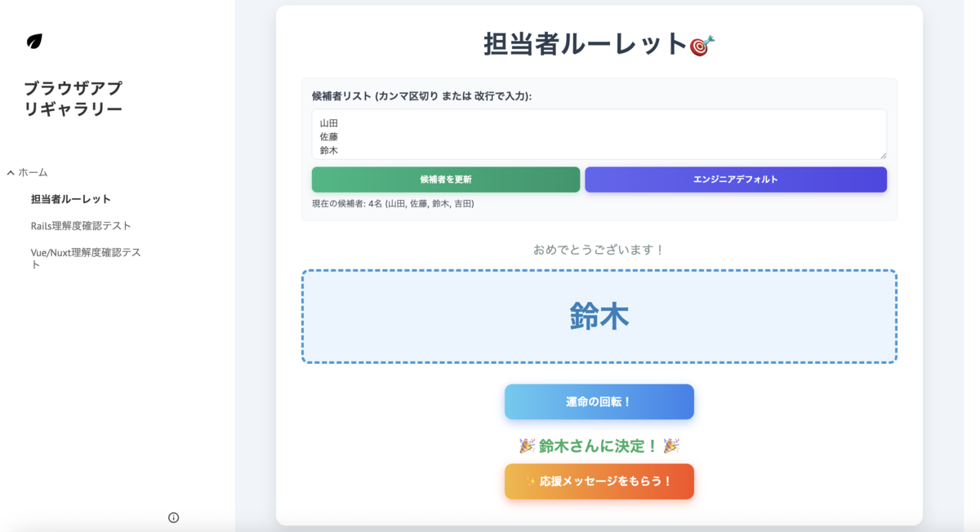Open Vue/Nuxt理解度確認テスト in the sidebar

point(86,259)
